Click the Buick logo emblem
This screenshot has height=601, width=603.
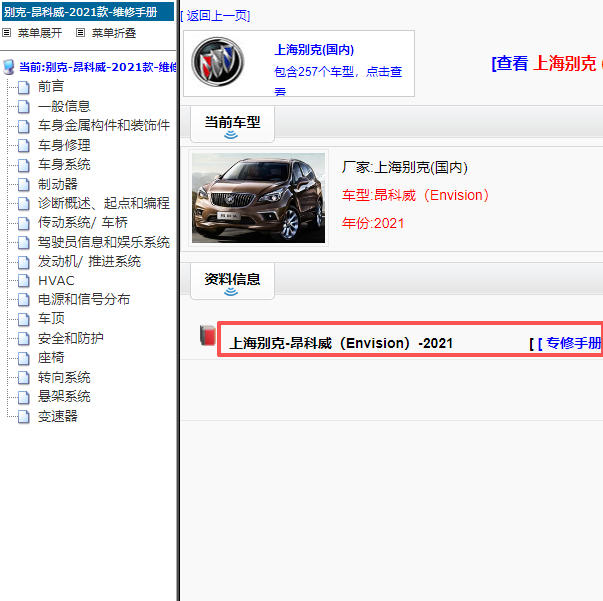[218, 62]
